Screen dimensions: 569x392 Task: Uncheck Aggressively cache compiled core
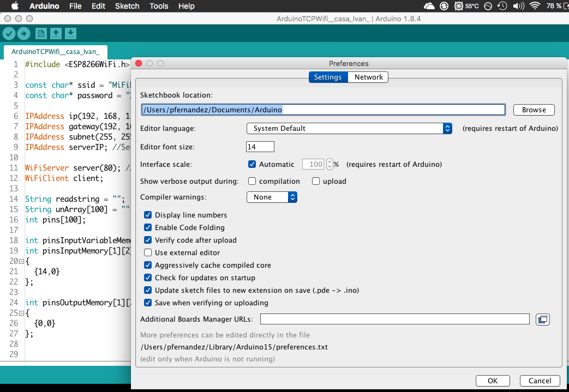coord(148,265)
